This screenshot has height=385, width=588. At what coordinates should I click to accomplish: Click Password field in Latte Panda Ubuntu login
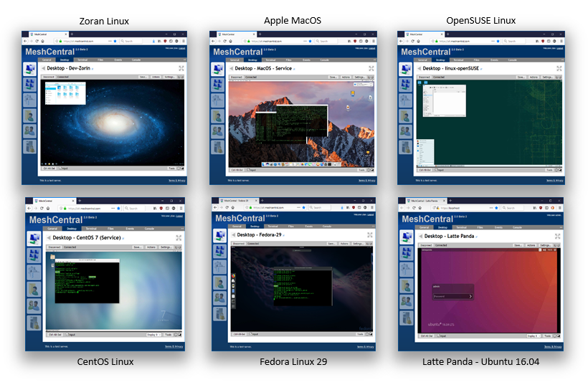(453, 296)
